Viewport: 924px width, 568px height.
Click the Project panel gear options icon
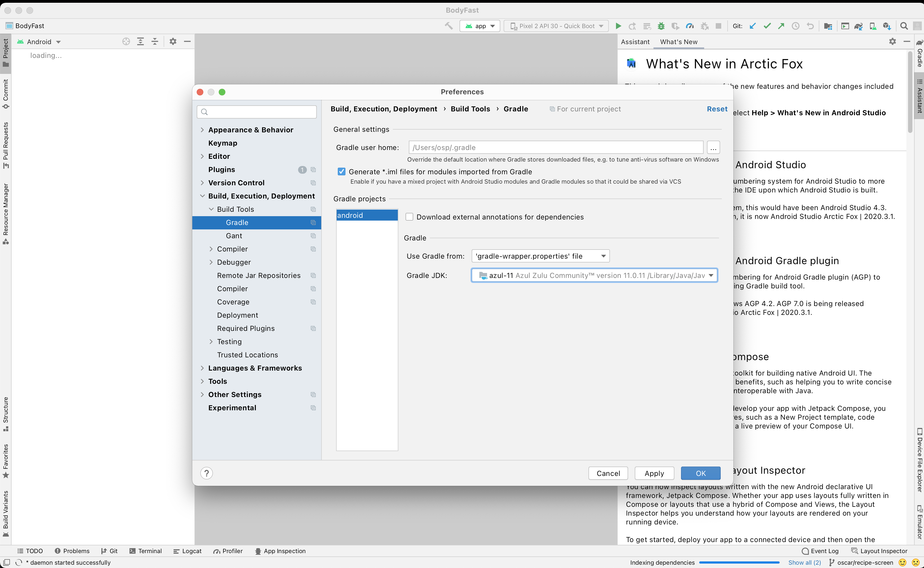(x=173, y=41)
